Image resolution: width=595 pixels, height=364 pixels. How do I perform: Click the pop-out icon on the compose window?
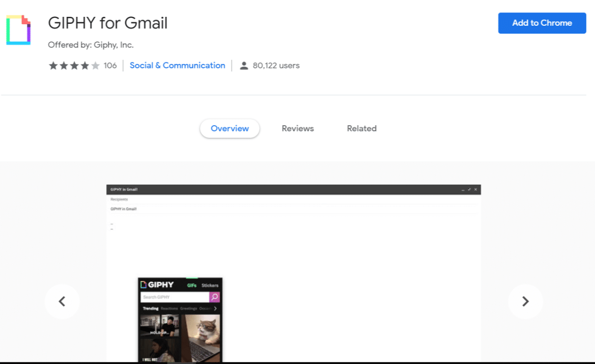coord(469,189)
